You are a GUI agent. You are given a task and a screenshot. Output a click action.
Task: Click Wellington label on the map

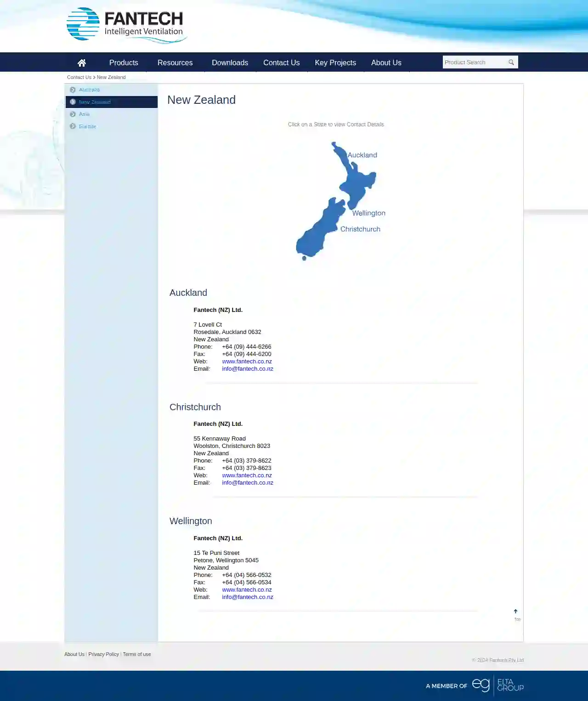tap(369, 213)
